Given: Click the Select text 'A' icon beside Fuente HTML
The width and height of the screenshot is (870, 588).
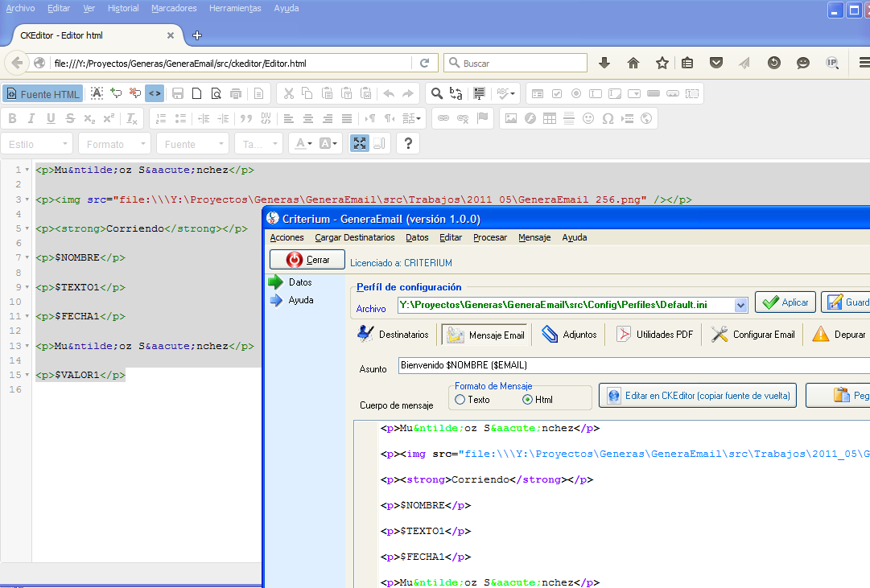Looking at the screenshot, I should 97,94.
